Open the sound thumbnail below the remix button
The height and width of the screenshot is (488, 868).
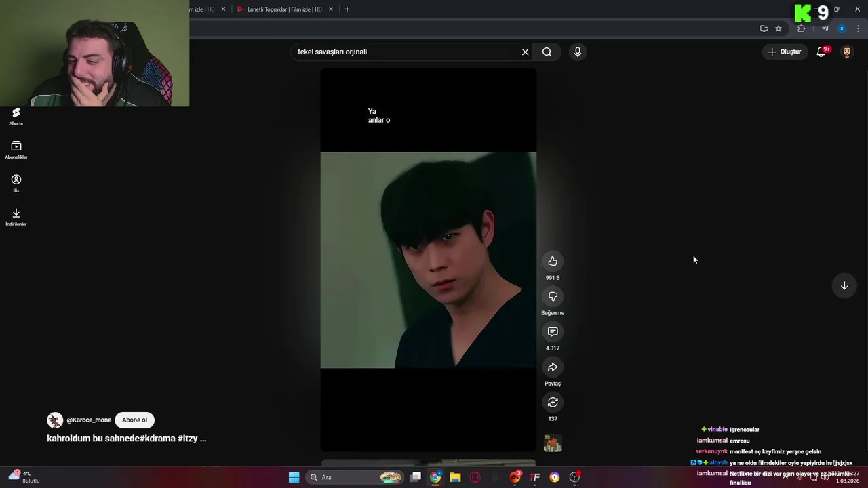tap(553, 443)
